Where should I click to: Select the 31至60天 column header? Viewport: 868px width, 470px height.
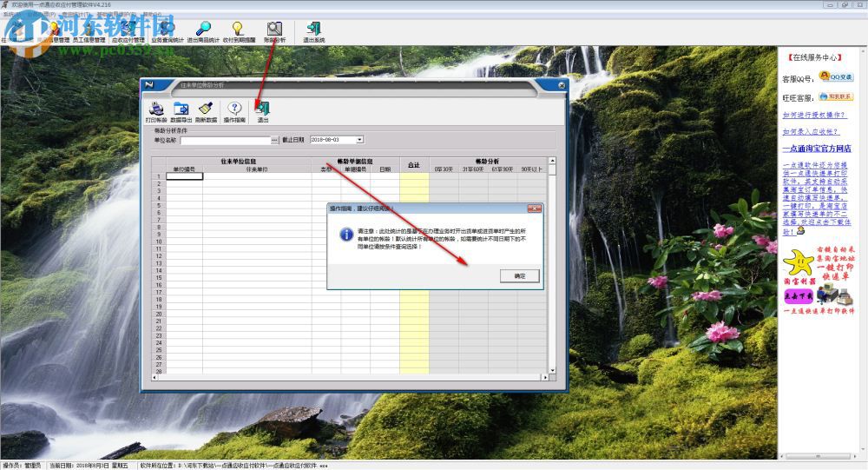(x=473, y=169)
